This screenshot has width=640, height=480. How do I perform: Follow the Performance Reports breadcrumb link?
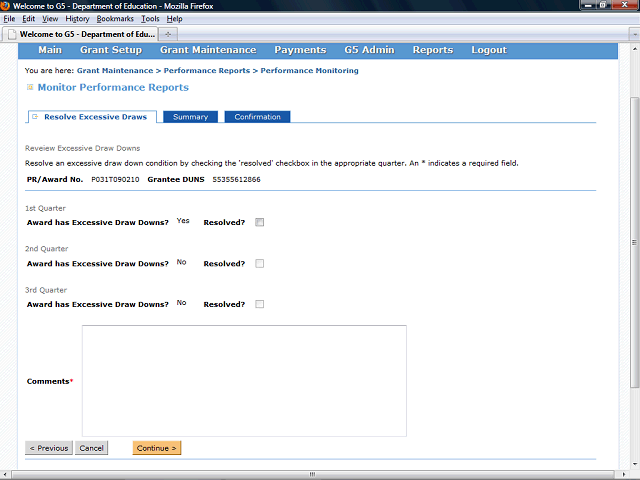click(207, 71)
